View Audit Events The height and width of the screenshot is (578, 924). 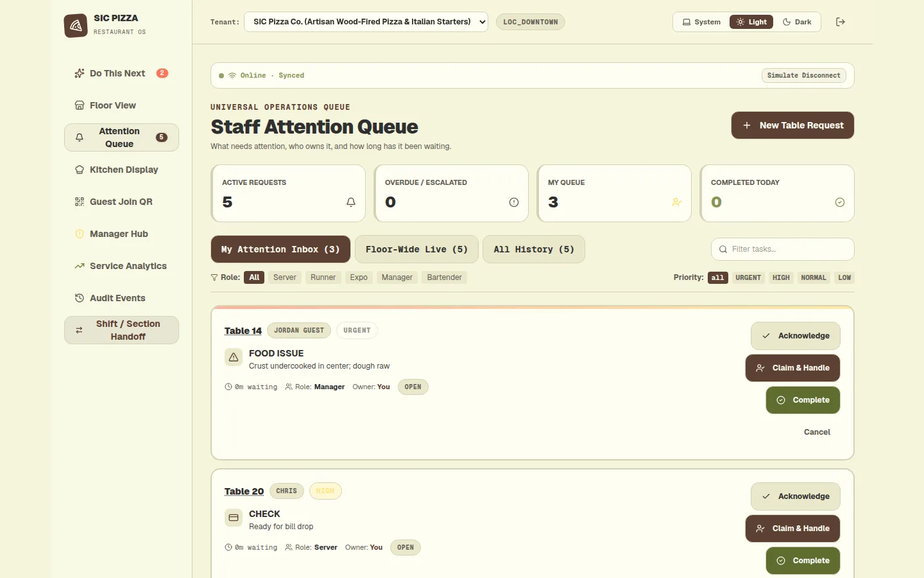pos(121,298)
